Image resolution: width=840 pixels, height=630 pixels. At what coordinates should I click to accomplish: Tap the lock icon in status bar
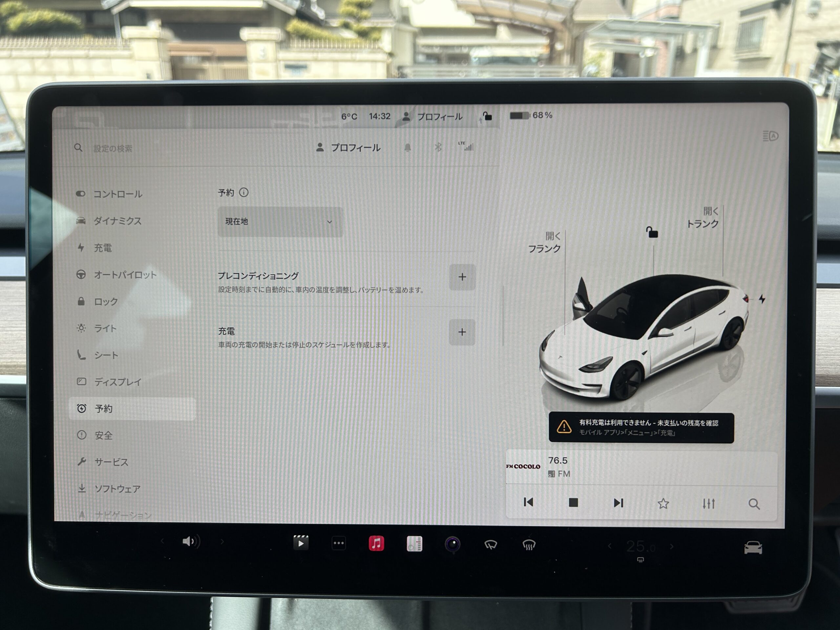tap(487, 116)
